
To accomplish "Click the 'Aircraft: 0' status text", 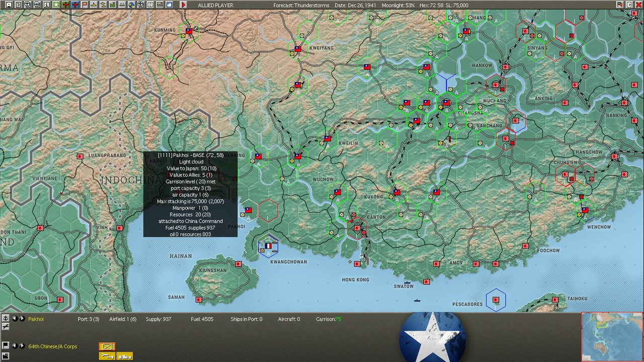I will point(289,319).
